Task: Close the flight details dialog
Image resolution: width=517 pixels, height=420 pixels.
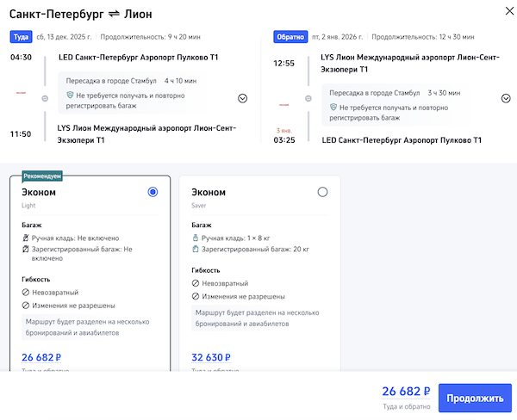Action: 503,10
